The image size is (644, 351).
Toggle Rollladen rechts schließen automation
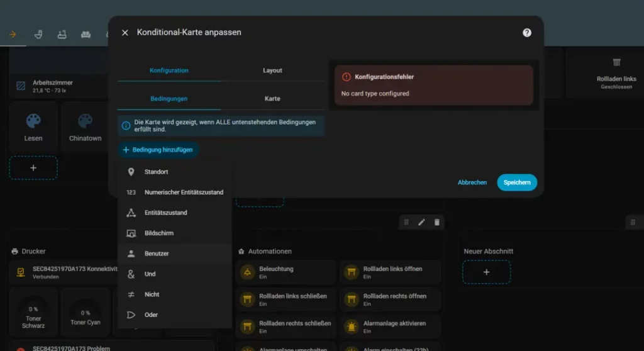[x=286, y=326]
